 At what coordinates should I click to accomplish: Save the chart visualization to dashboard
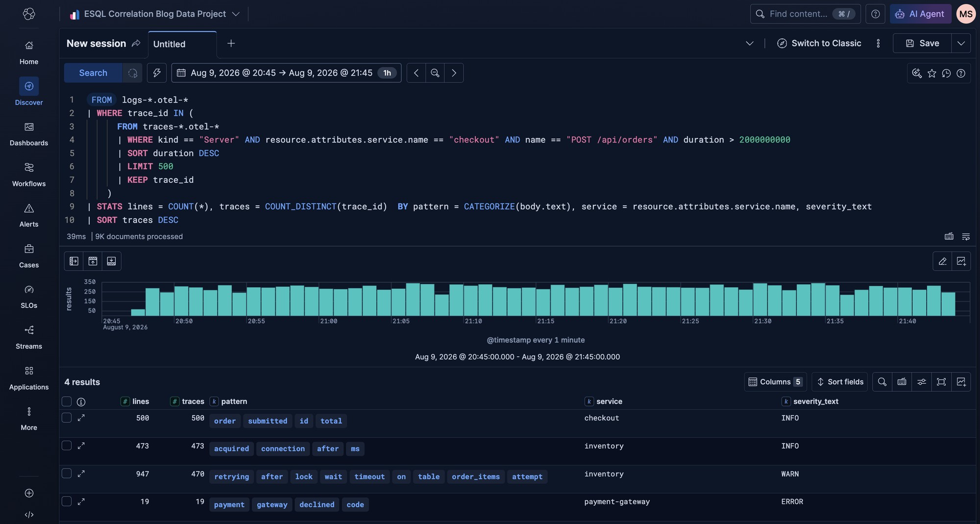click(961, 261)
